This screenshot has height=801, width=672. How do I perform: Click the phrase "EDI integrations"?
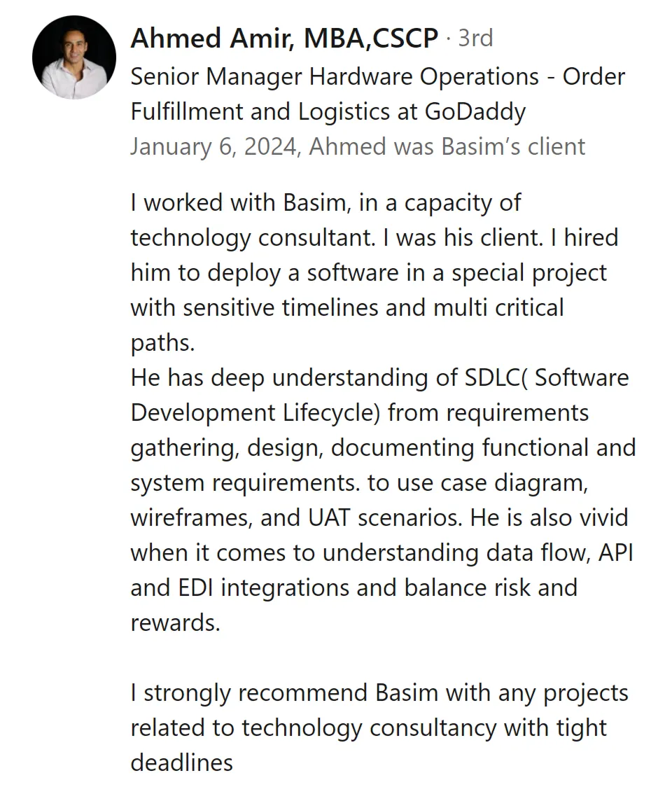(263, 588)
